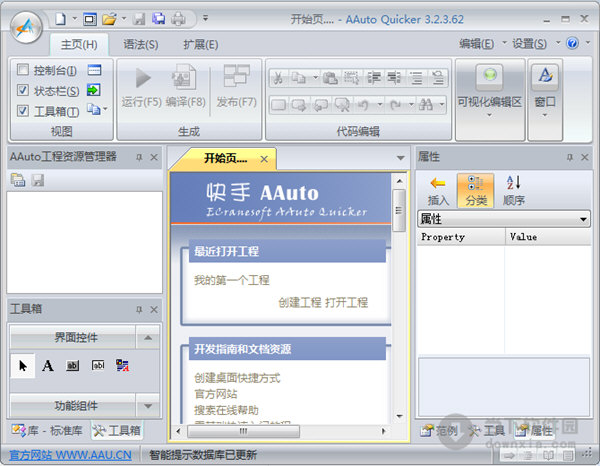Uncheck the 工具箱(T) checkbox
The width and height of the screenshot is (600, 466).
[23, 111]
